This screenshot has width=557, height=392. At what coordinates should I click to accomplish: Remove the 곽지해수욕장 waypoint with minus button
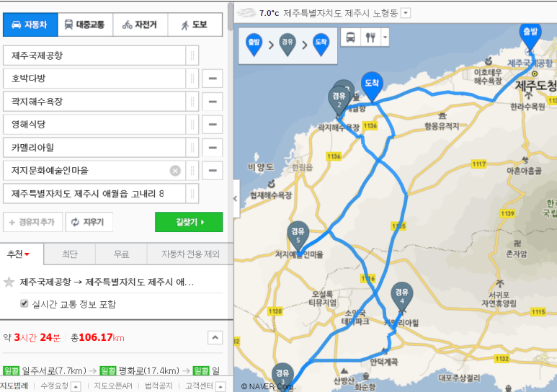click(x=213, y=102)
